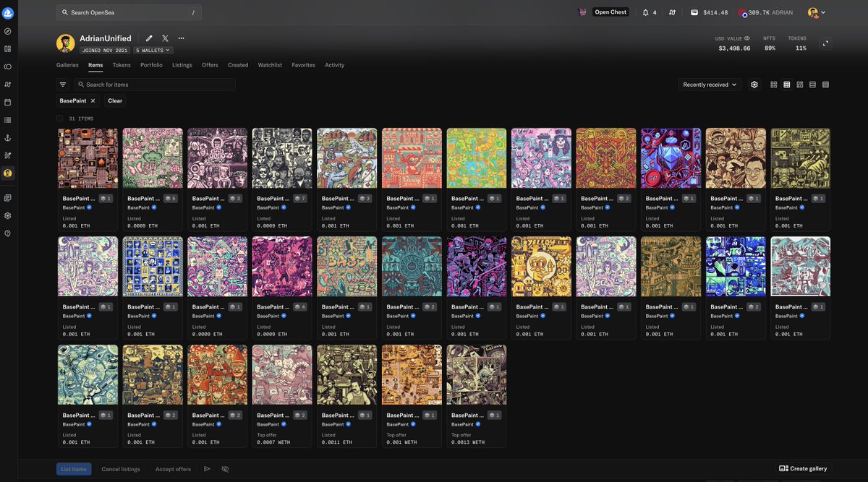The height and width of the screenshot is (482, 868).
Task: Open the compass Discover icon in sidebar
Action: tap(8, 32)
